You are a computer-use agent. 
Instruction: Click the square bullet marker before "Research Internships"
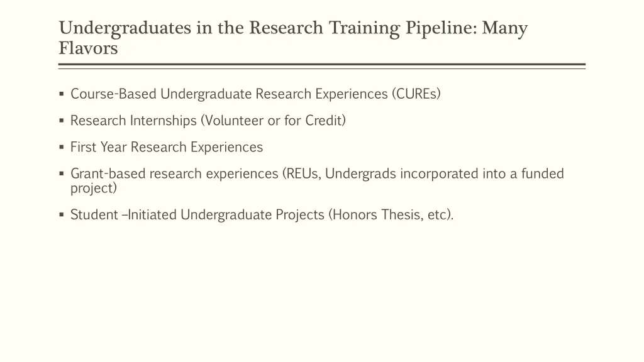point(62,121)
